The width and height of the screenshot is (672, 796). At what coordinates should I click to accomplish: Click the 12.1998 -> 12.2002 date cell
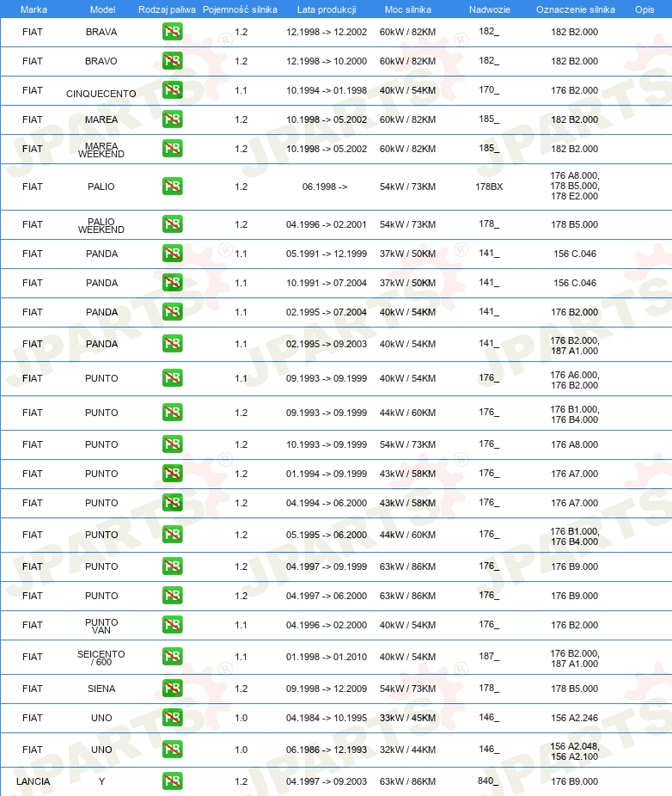(x=327, y=32)
